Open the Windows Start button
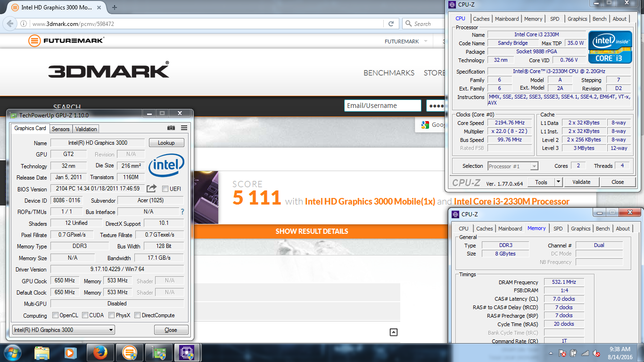 point(13,352)
